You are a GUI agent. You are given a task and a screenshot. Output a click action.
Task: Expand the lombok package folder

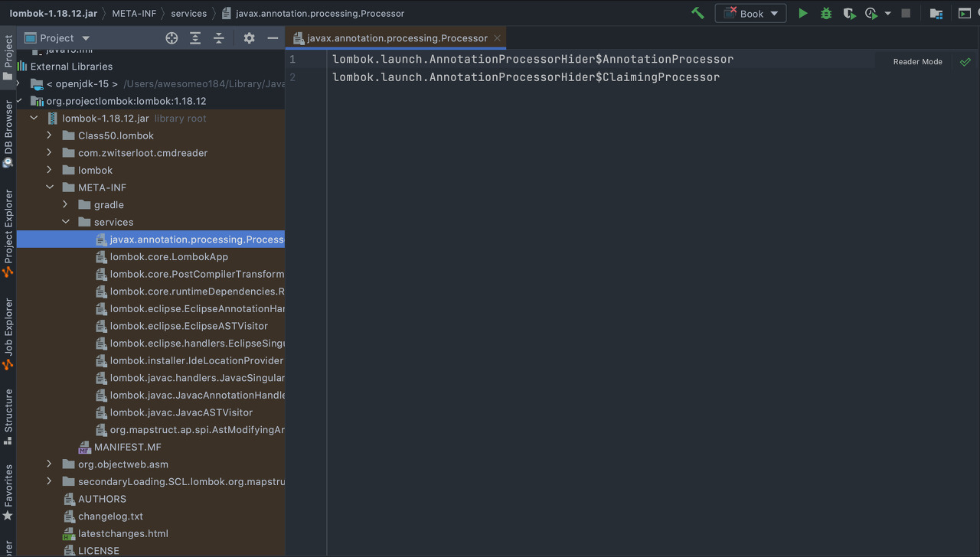click(50, 170)
